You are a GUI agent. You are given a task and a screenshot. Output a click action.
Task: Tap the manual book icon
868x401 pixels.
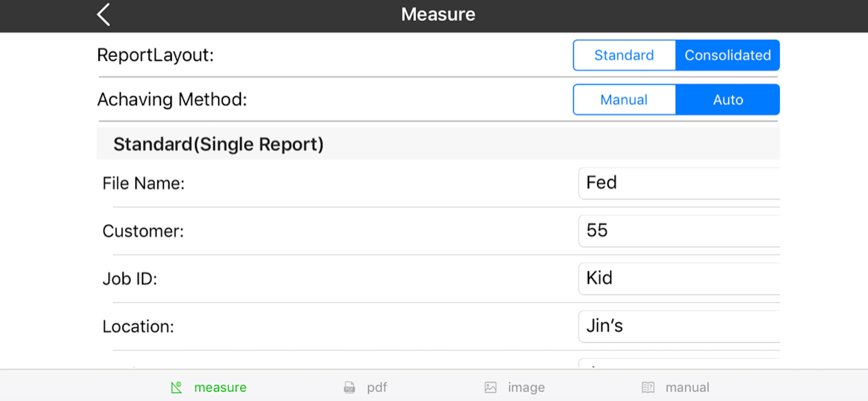(648, 387)
